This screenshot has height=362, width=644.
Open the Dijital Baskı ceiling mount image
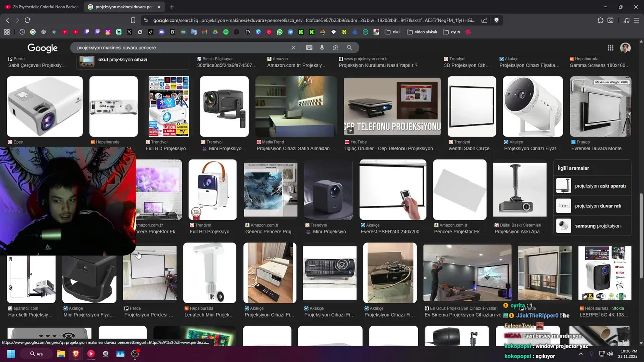pyautogui.click(x=520, y=190)
